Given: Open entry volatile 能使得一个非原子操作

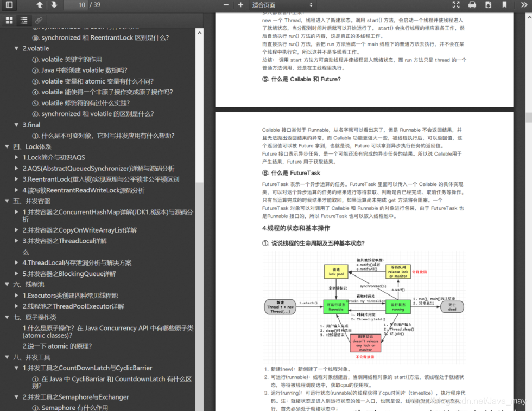Looking at the screenshot, I should (103, 92).
